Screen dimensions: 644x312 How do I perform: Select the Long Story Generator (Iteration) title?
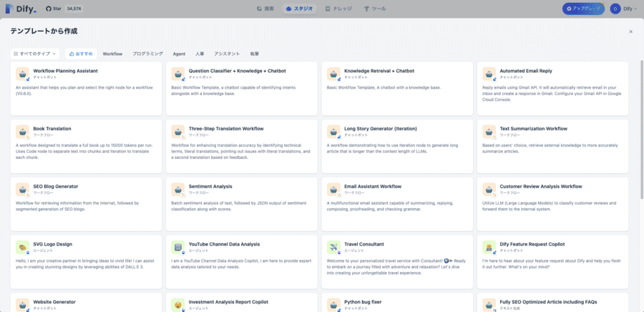click(381, 129)
